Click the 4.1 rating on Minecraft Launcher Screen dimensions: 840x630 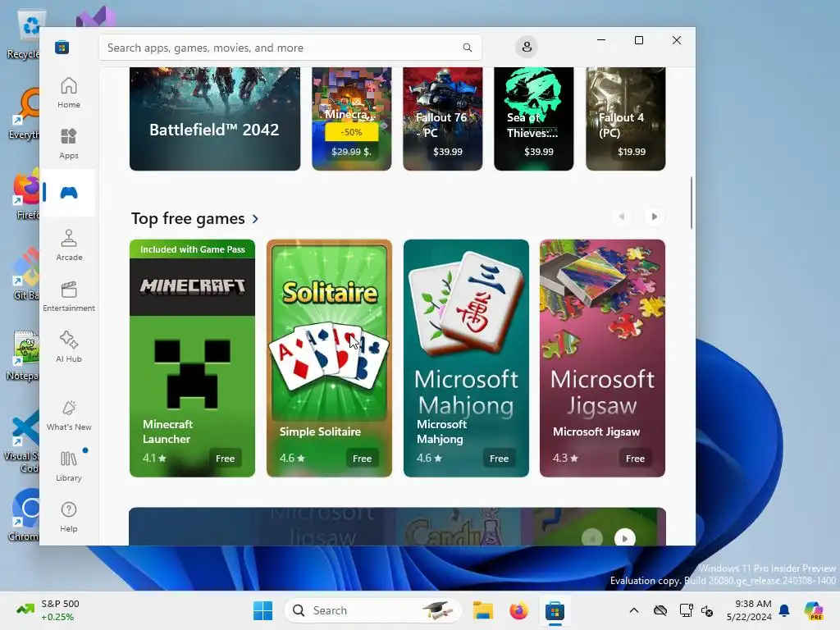[154, 458]
